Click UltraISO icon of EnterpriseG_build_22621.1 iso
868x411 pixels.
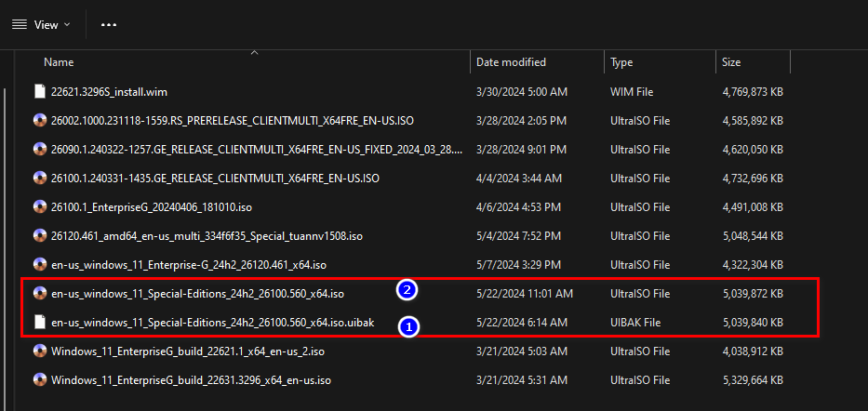click(x=39, y=351)
